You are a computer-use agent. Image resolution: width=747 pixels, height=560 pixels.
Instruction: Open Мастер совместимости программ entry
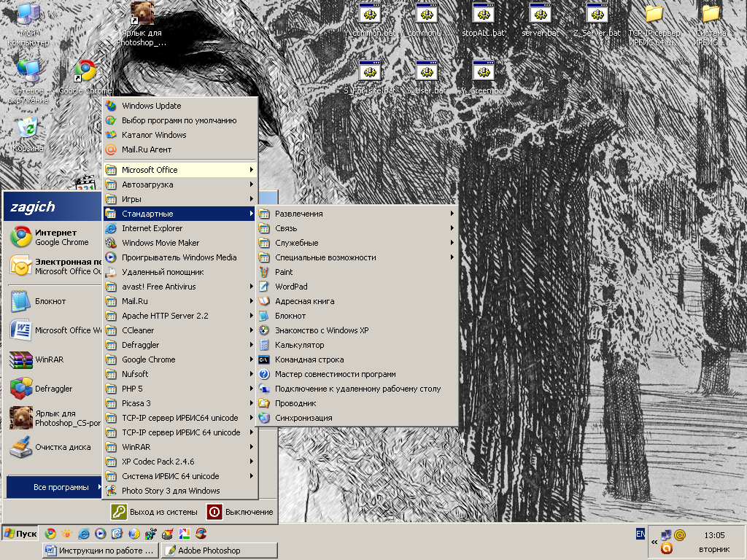pyautogui.click(x=357, y=374)
